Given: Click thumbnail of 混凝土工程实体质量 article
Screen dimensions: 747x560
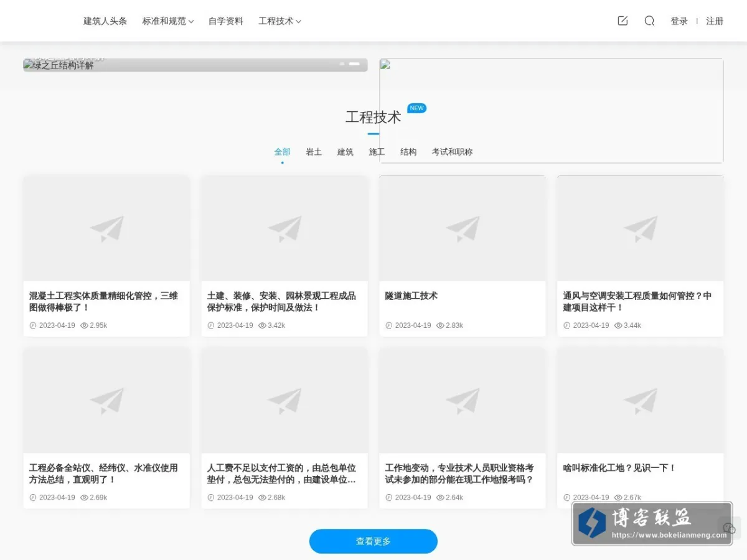Looking at the screenshot, I should (x=106, y=228).
